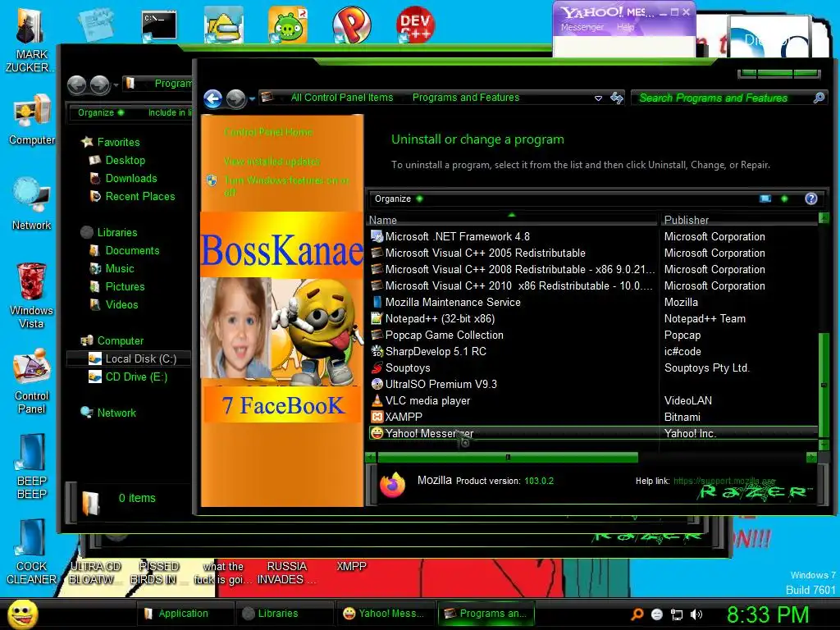Open the address bar history dropdown
Viewport: 840px width, 630px height.
[x=598, y=98]
